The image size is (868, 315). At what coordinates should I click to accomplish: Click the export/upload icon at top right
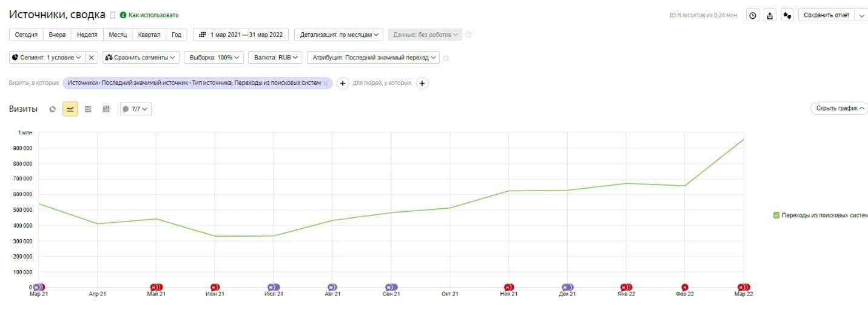coord(770,15)
